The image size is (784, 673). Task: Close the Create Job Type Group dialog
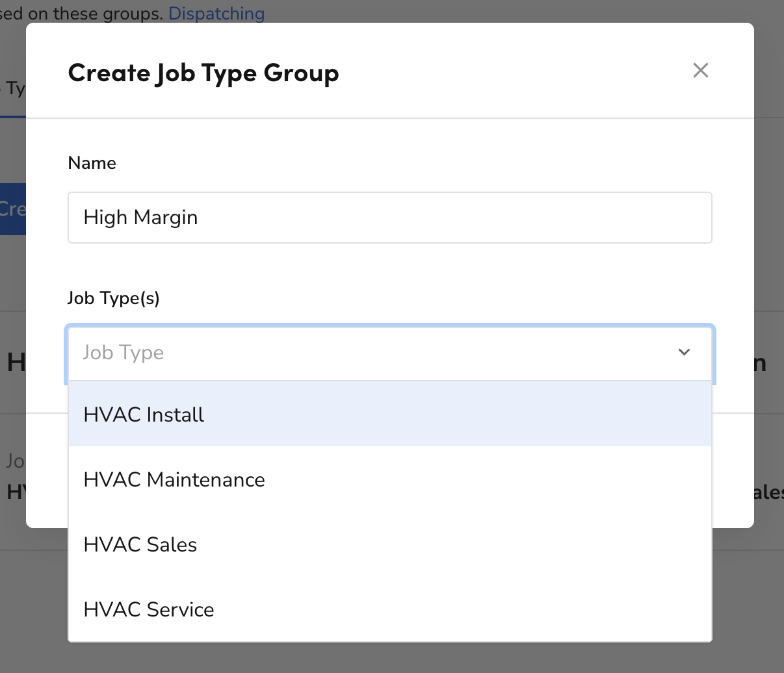tap(700, 70)
